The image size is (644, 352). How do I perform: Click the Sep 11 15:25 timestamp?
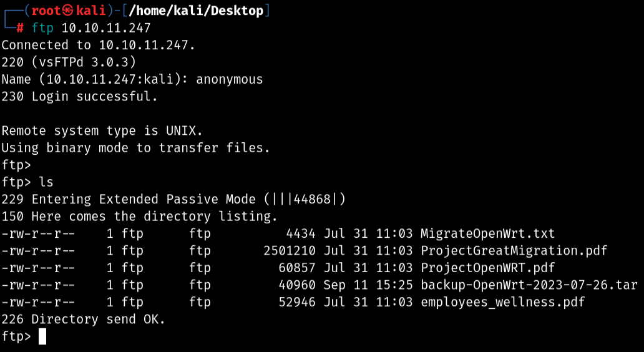point(368,285)
